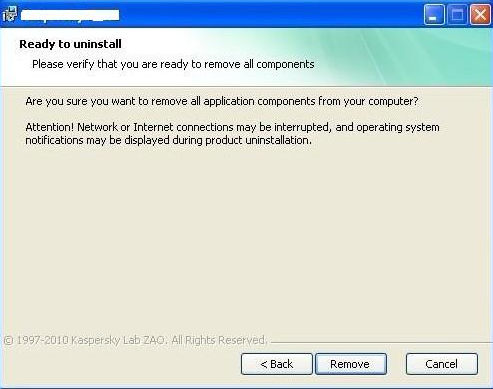Image resolution: width=493 pixels, height=389 pixels.
Task: Click the disabled maximize window button
Action: click(x=457, y=15)
